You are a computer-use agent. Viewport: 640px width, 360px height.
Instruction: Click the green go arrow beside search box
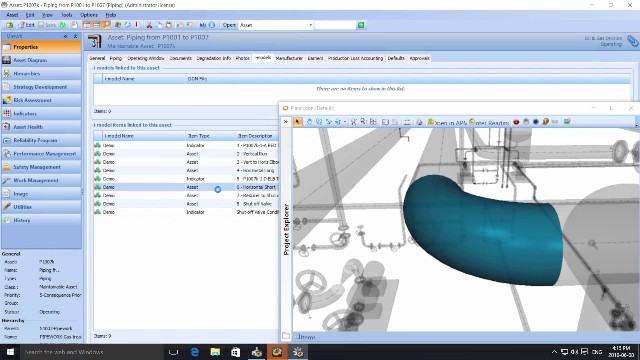(361, 25)
